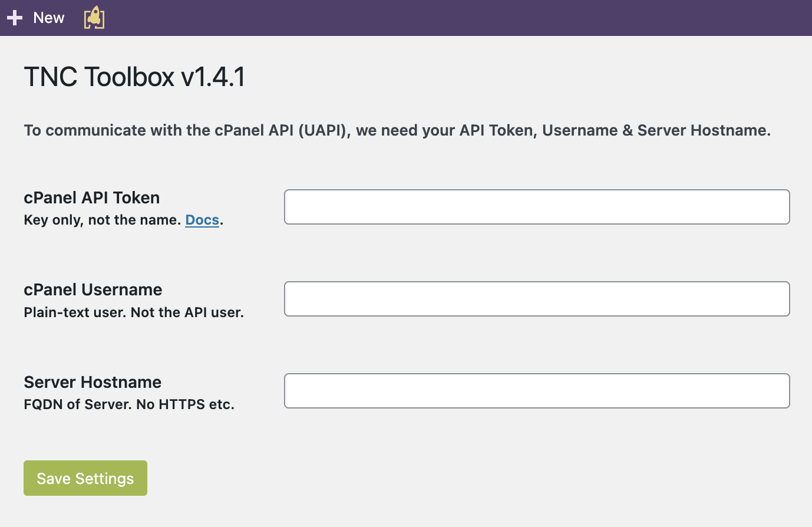Select the Server Hostname label
The width and height of the screenshot is (812, 527).
93,382
